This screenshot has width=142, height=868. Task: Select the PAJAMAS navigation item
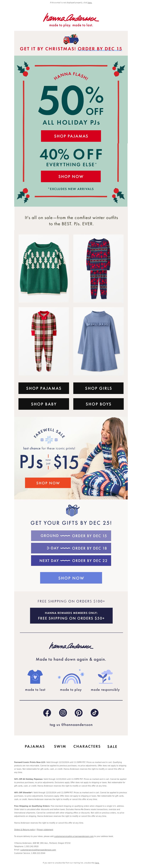(x=35, y=746)
